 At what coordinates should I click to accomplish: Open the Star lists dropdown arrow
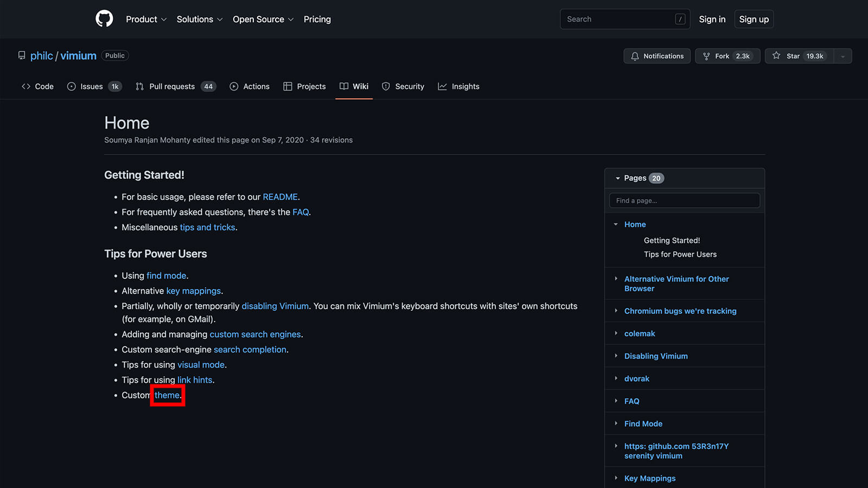tap(843, 56)
